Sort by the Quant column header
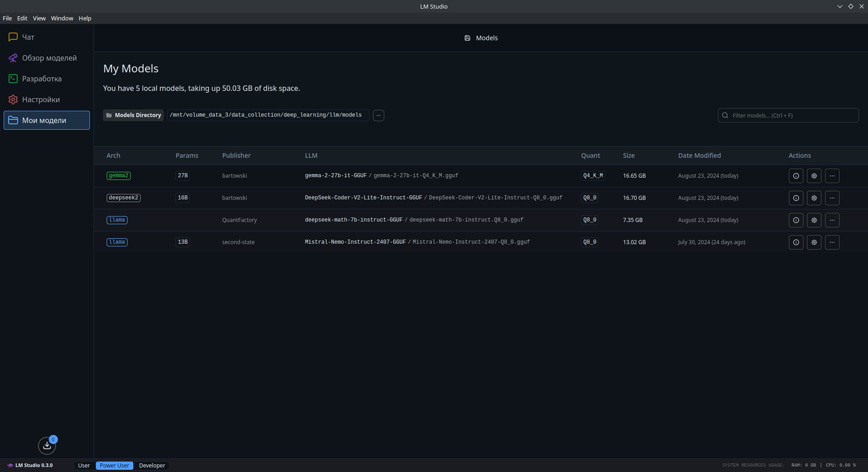The width and height of the screenshot is (868, 472). click(590, 156)
